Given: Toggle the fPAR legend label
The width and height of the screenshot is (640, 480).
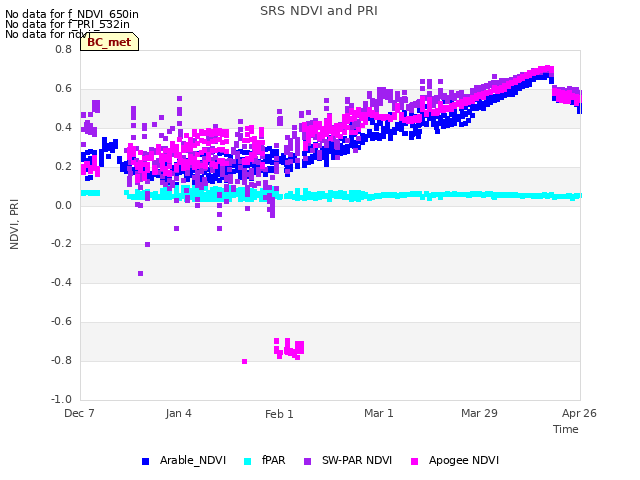Looking at the screenshot, I should click(x=273, y=460).
